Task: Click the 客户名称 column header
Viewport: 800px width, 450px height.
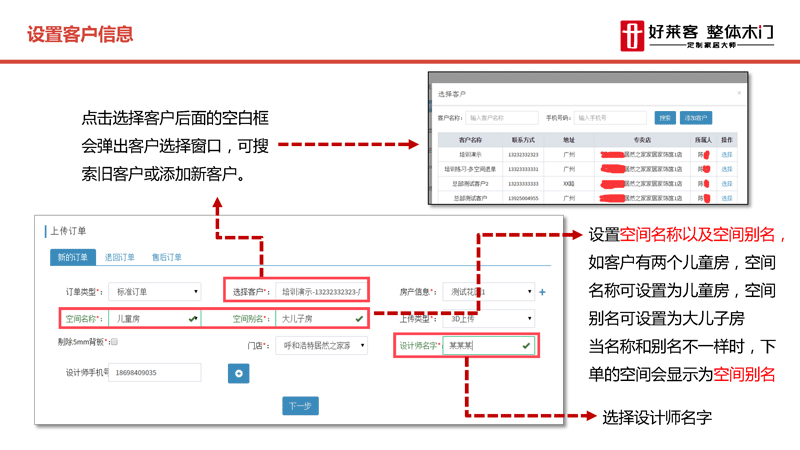Action: pos(470,140)
